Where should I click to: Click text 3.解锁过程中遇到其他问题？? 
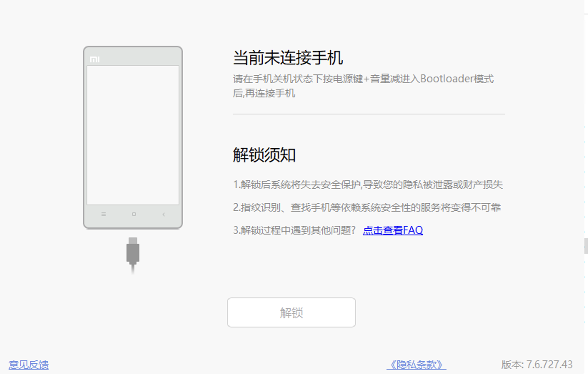294,230
